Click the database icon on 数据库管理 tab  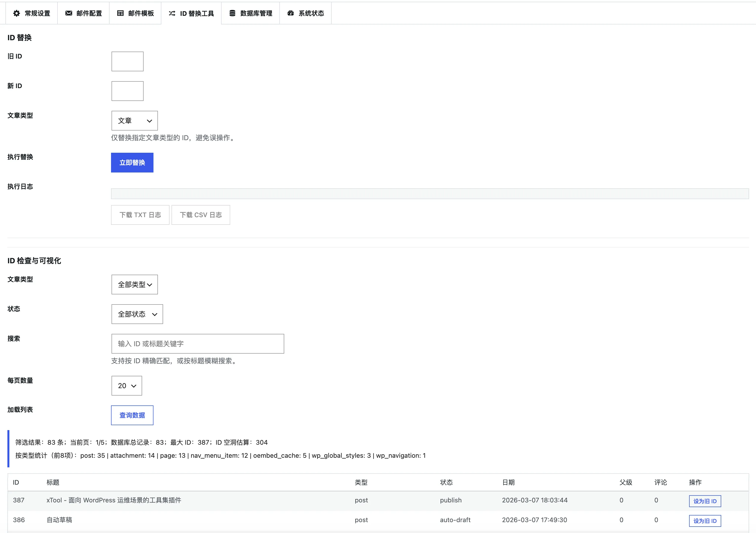tap(232, 13)
